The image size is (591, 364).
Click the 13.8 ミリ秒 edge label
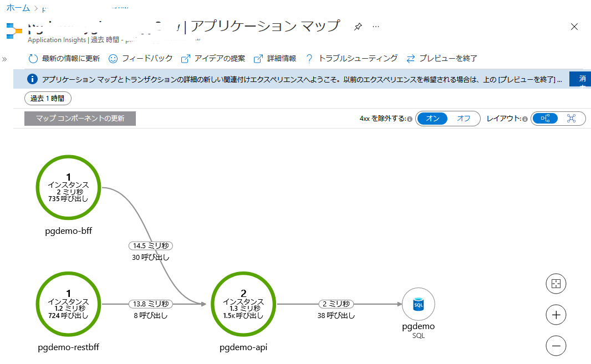150,304
